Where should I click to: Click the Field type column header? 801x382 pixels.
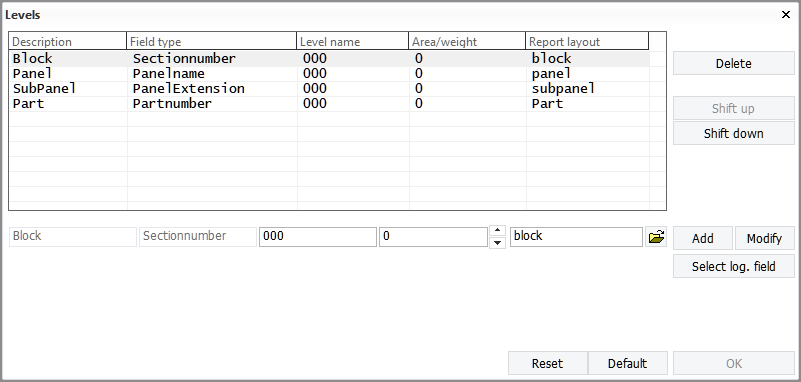[x=211, y=41]
